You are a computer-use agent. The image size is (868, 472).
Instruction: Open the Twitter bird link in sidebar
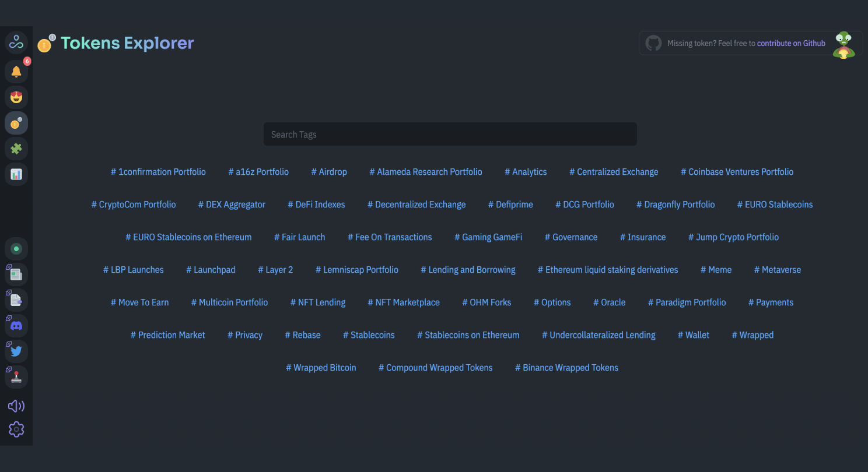tap(16, 351)
